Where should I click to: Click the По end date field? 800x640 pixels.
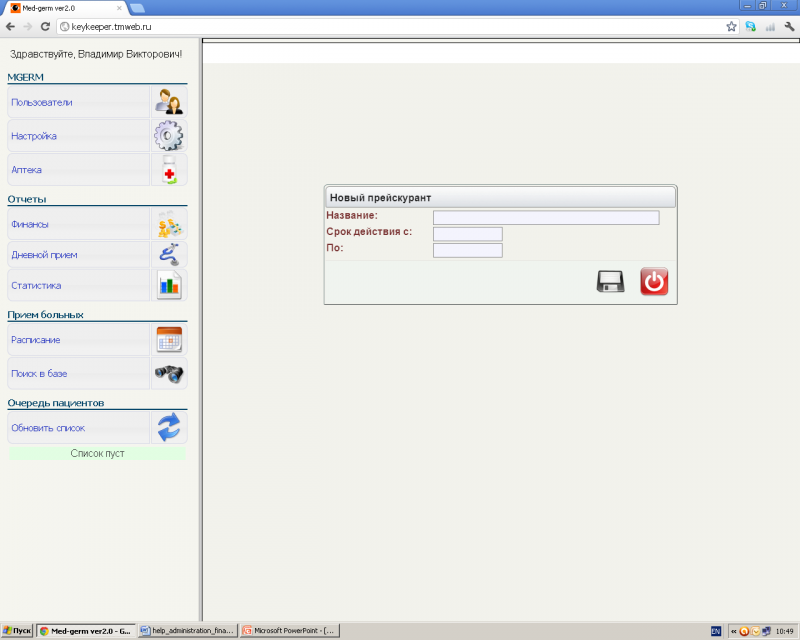click(x=467, y=250)
